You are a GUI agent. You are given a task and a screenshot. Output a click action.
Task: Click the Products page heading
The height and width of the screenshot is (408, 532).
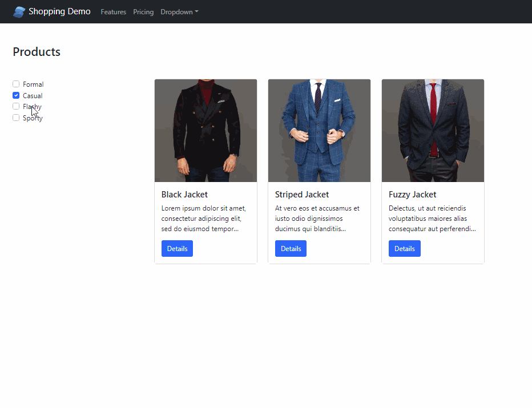37,52
